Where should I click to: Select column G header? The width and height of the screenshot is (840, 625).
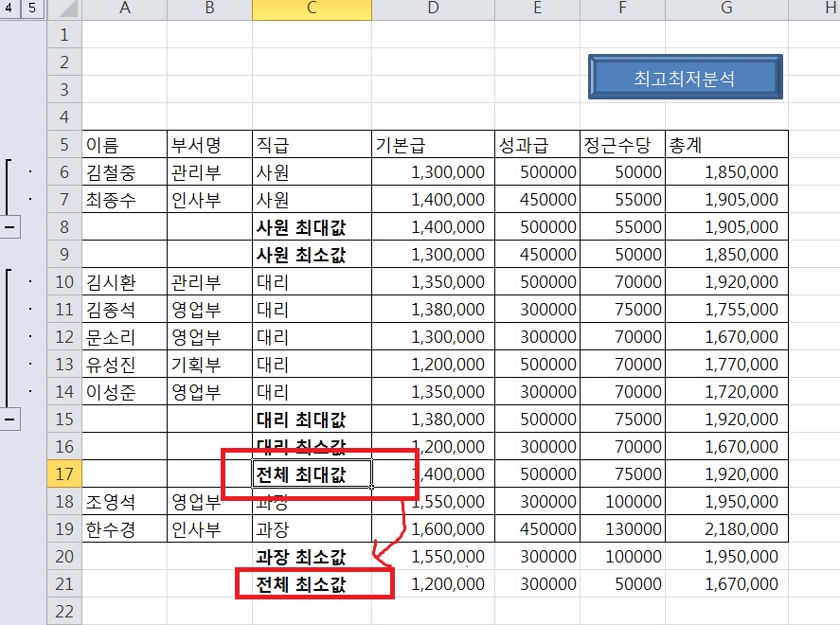[x=726, y=9]
